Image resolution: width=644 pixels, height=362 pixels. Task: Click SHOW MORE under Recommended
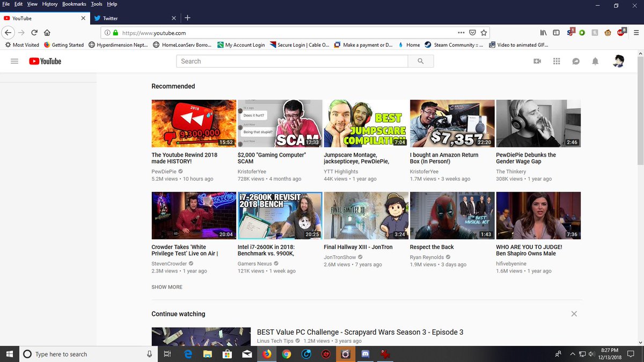click(167, 287)
